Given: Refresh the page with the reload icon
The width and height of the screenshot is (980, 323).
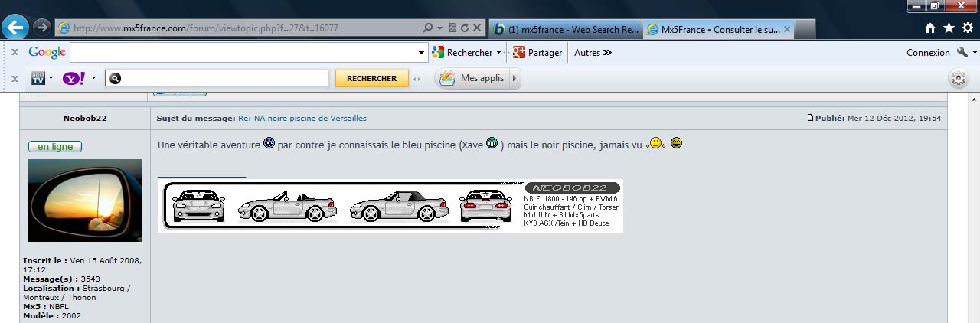Looking at the screenshot, I should (464, 28).
